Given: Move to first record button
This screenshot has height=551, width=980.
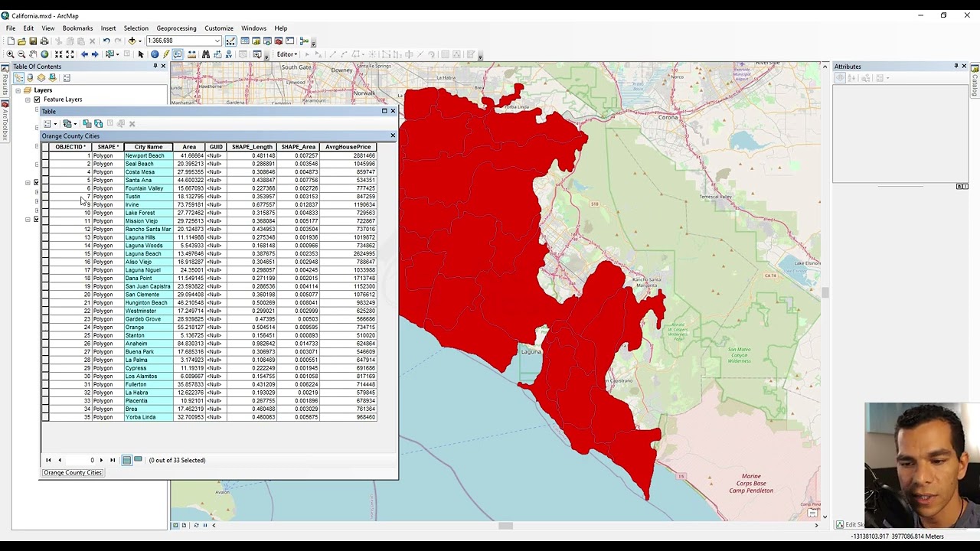Looking at the screenshot, I should 48,460.
